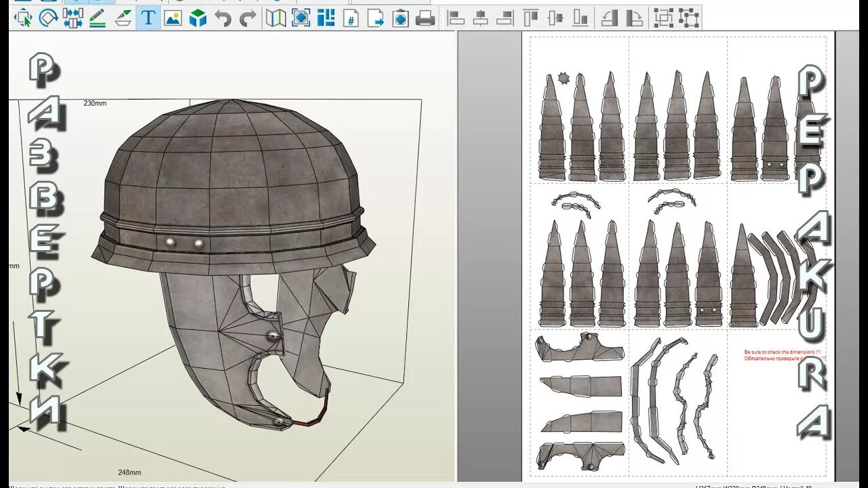Align selected parts to bottom edge
Viewport: 868px width, 488px height.
click(x=580, y=18)
